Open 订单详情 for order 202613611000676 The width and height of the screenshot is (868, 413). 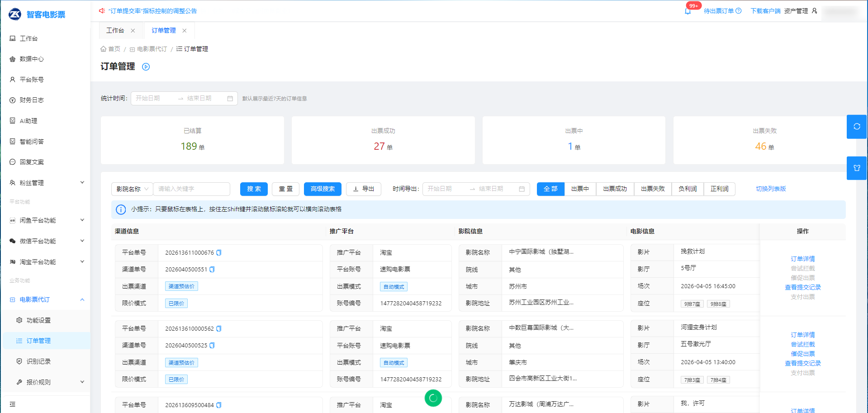802,259
